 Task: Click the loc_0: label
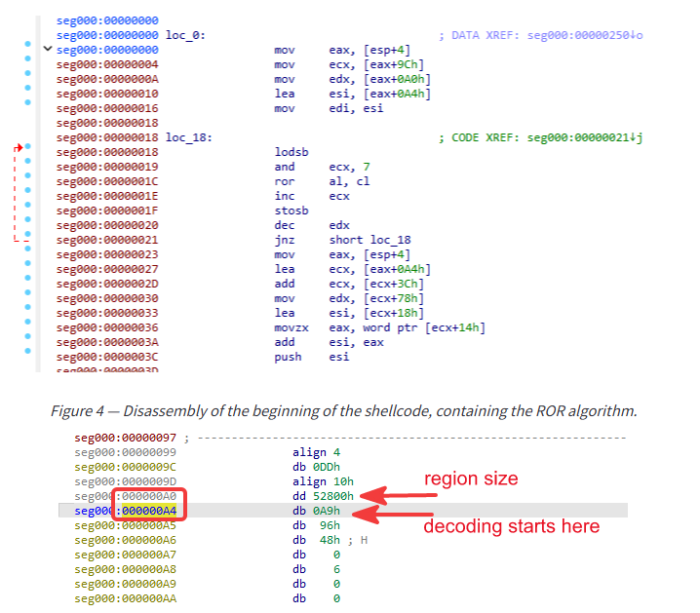(x=185, y=35)
